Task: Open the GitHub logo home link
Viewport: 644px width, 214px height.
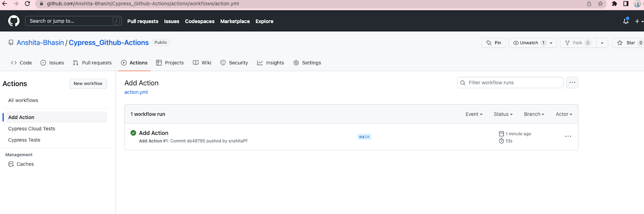Action: coord(14,21)
